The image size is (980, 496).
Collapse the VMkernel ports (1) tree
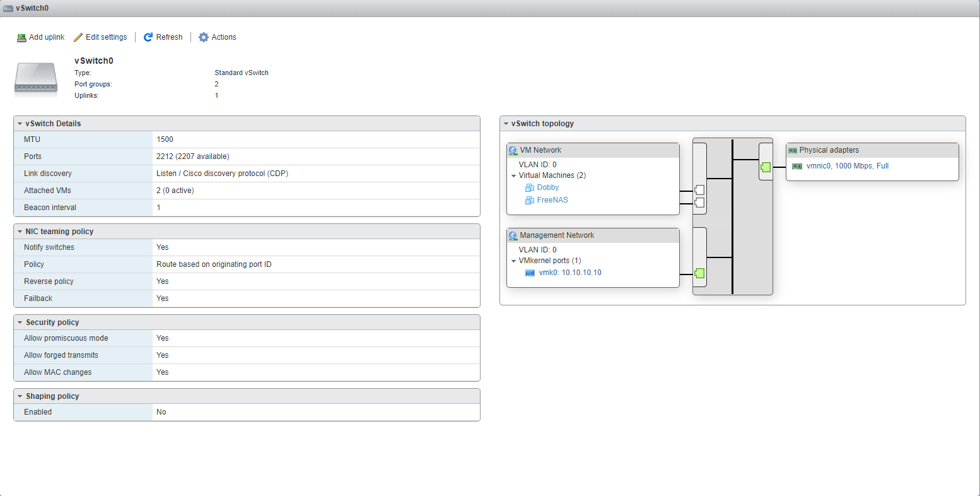(514, 261)
